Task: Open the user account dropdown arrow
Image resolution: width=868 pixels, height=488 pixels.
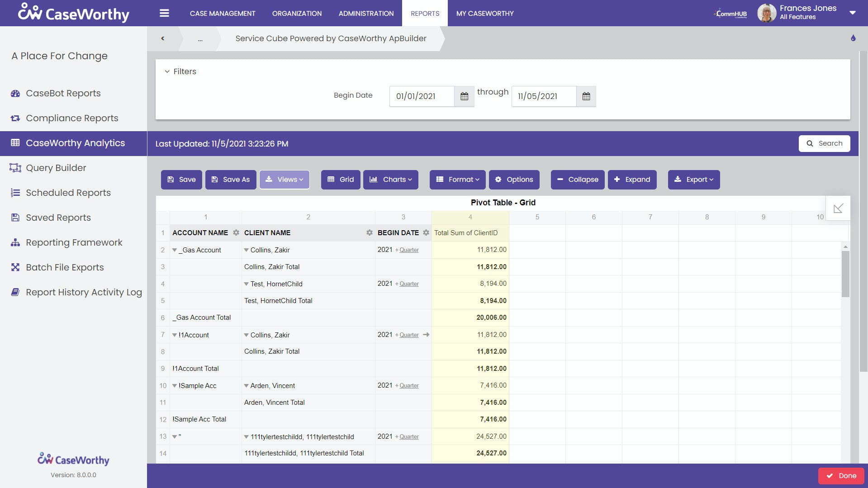Action: point(853,13)
